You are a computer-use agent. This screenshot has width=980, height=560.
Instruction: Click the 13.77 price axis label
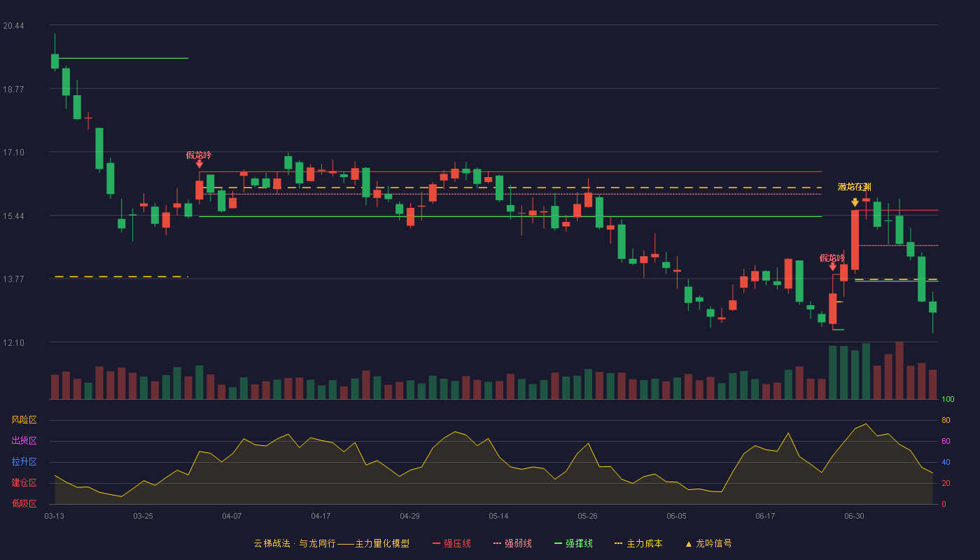pos(13,279)
